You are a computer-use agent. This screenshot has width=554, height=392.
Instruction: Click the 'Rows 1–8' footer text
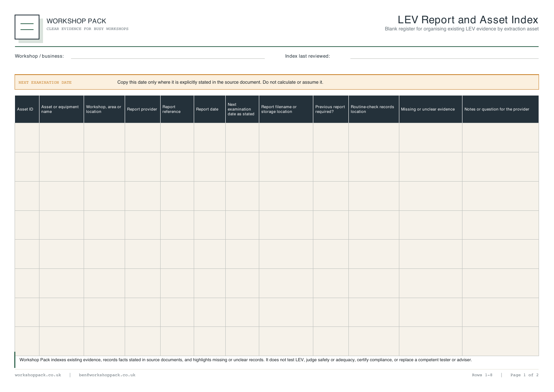(x=482, y=375)
